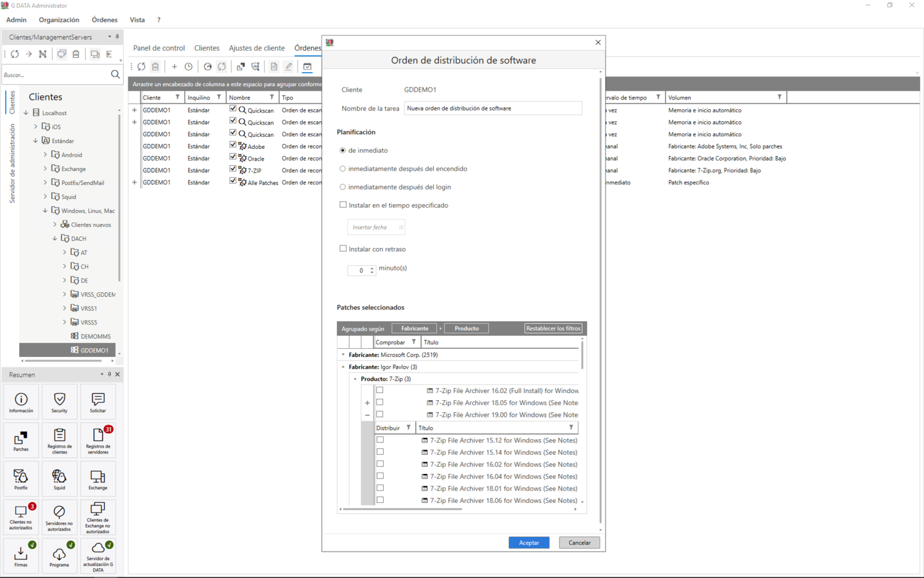Click the Producto grouping button
The height and width of the screenshot is (578, 924).
(466, 328)
